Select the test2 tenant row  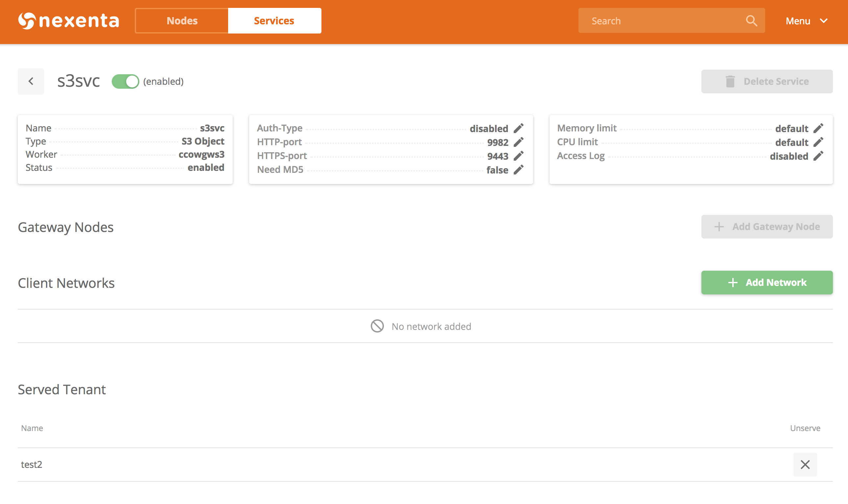[32, 464]
